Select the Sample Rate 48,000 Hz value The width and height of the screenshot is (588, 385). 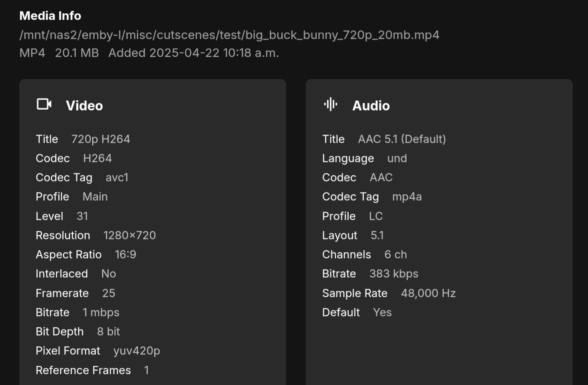(x=428, y=293)
